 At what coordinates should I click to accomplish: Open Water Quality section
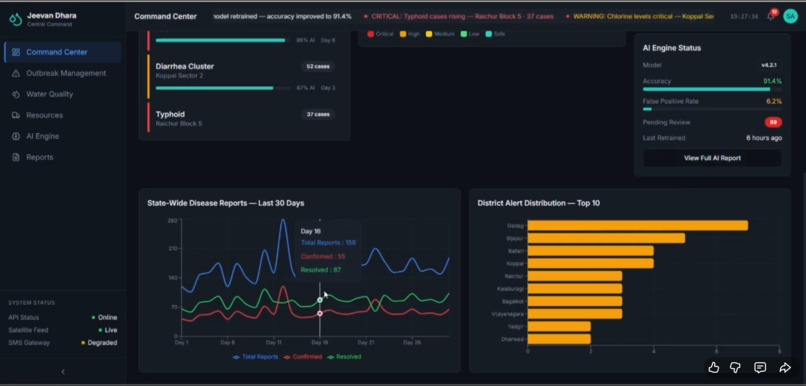(x=63, y=94)
